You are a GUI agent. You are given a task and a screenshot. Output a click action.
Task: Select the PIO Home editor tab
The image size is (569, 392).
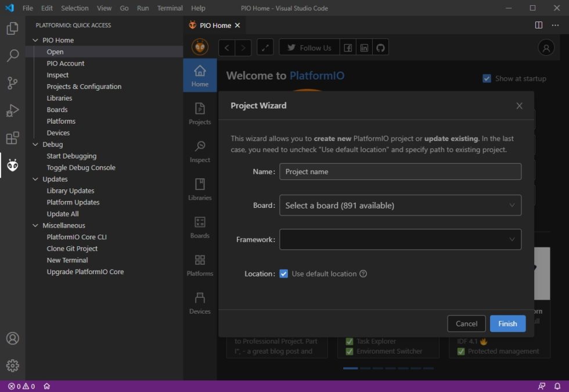point(214,25)
